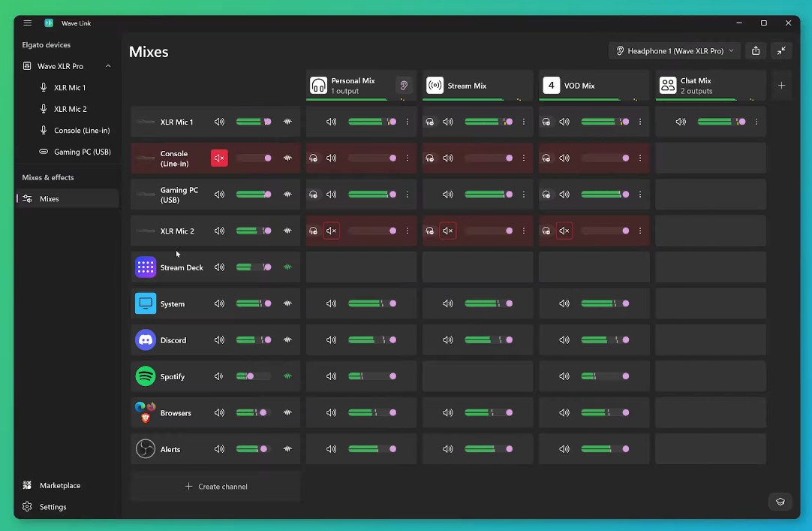Open the Marketplace section
Screen dimensions: 812x531
point(60,485)
